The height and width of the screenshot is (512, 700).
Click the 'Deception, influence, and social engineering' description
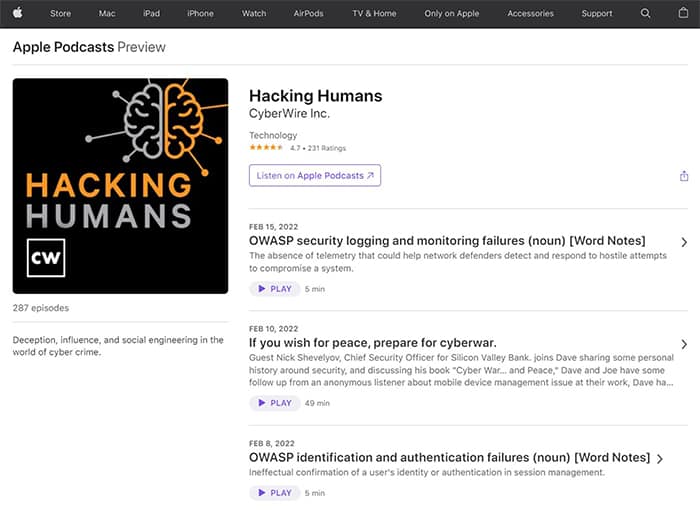(x=118, y=346)
